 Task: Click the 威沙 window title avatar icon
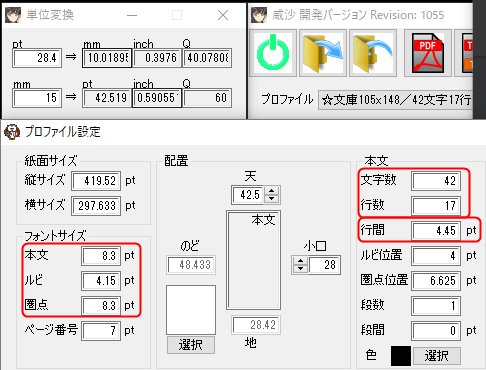pyautogui.click(x=259, y=15)
